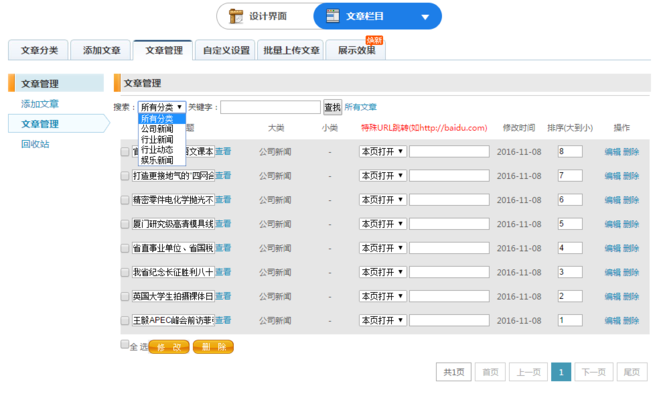Click 删除 for 英国大学生 article
This screenshot has height=398, width=659.
click(x=631, y=297)
